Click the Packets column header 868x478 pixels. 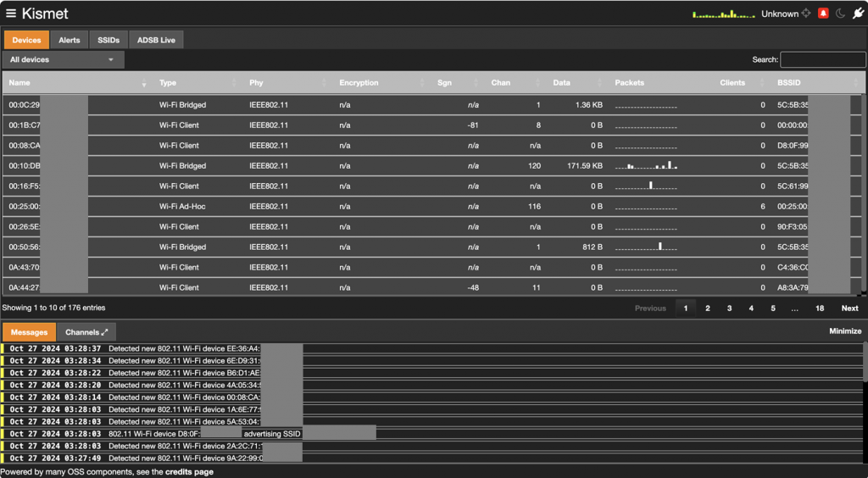(x=630, y=83)
